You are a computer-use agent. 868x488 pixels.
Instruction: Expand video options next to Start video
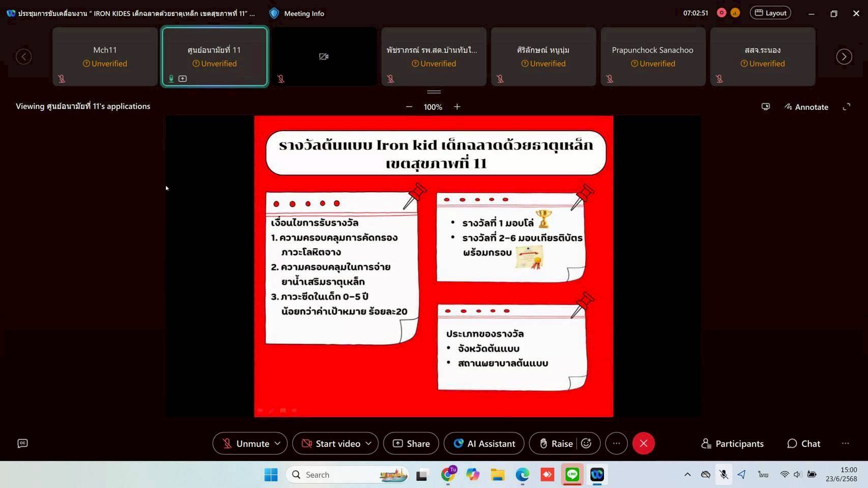368,443
